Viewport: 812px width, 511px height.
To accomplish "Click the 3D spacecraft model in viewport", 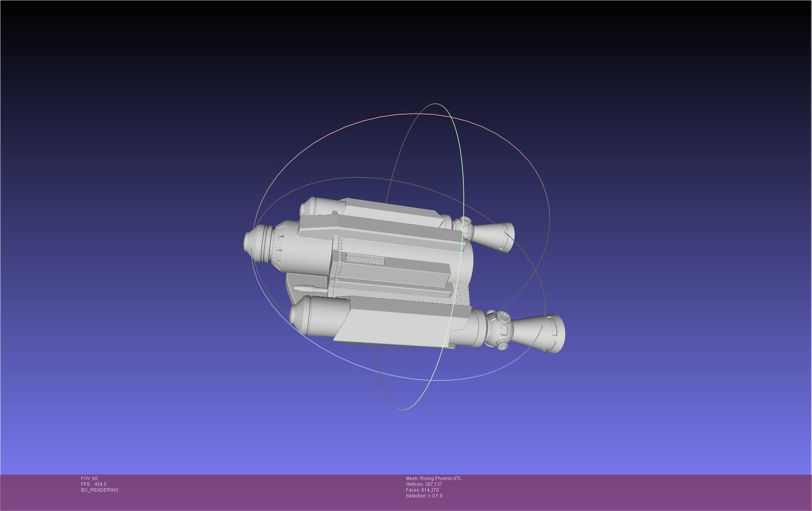I will (404, 275).
